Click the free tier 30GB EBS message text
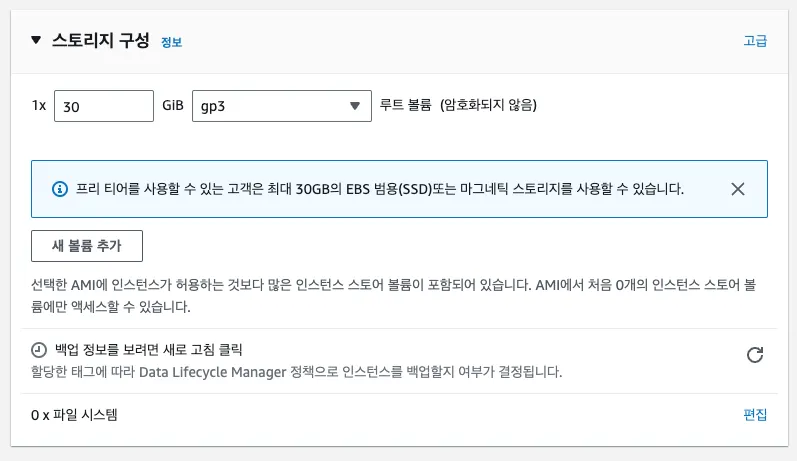The height and width of the screenshot is (461, 797). [380, 189]
